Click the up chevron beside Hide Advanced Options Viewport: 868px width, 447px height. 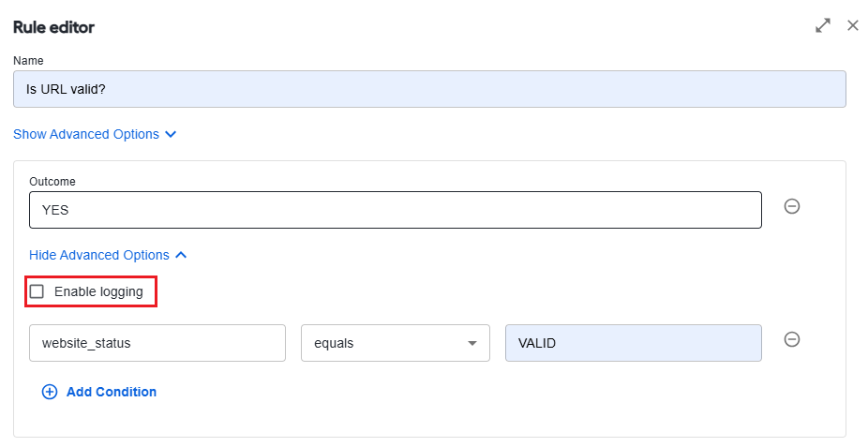point(181,255)
